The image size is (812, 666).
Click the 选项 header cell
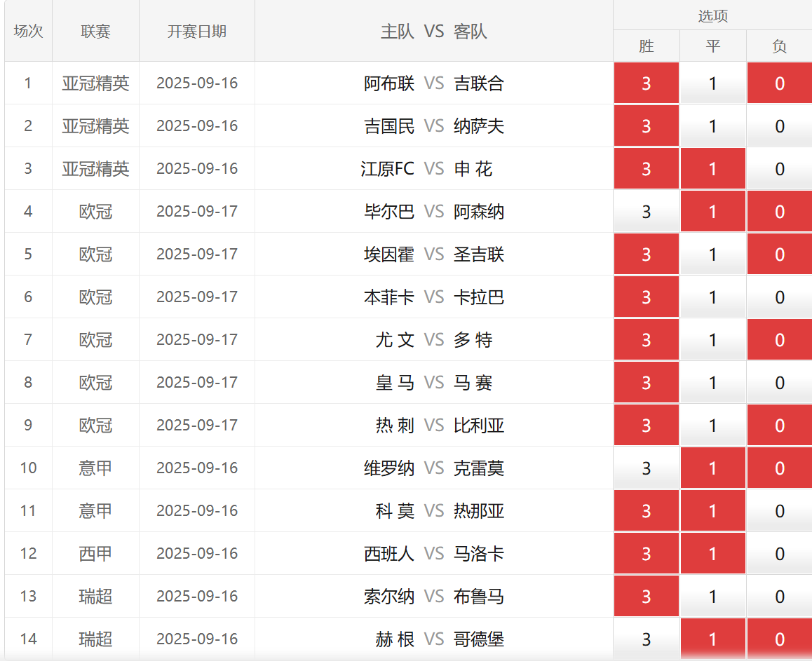[x=712, y=15]
